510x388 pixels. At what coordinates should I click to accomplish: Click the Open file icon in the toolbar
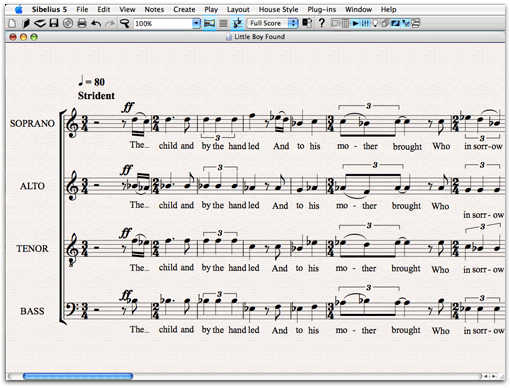point(26,23)
